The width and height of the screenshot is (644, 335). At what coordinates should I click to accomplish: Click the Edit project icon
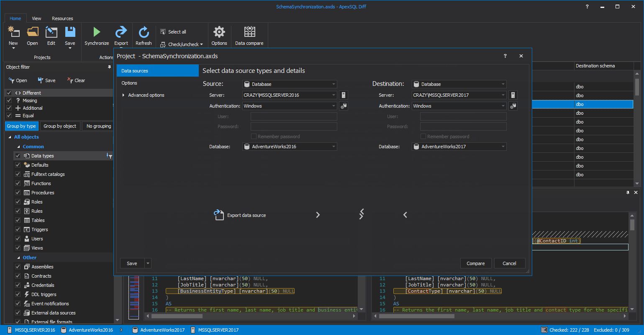[x=51, y=32]
